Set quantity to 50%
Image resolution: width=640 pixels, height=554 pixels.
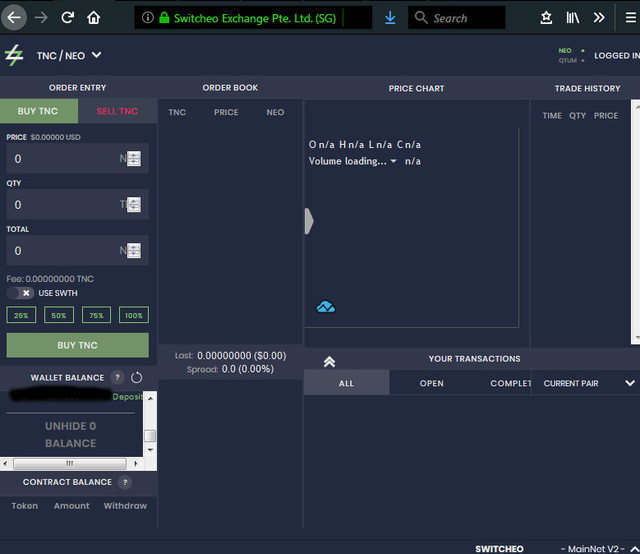tap(59, 315)
